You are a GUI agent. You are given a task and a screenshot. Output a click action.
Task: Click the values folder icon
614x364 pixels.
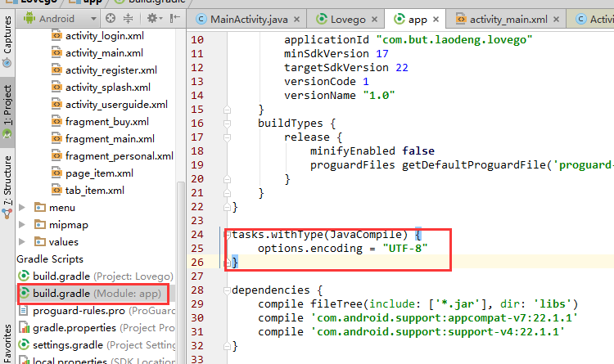(x=40, y=241)
